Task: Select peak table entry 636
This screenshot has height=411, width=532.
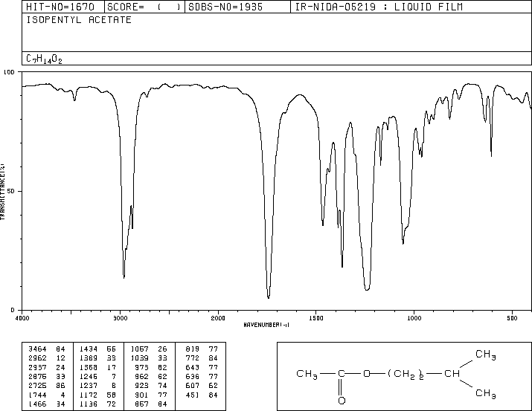Action: [x=202, y=376]
